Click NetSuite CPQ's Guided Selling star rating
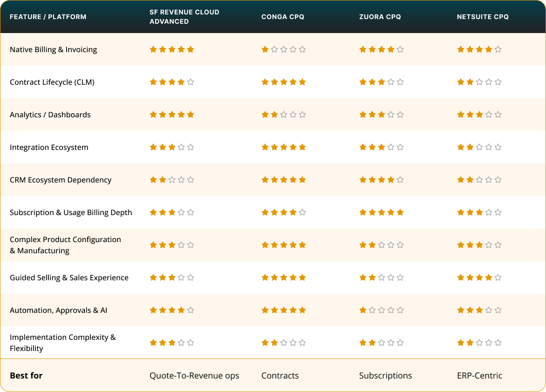Viewport: 546px width, 392px height. click(479, 278)
